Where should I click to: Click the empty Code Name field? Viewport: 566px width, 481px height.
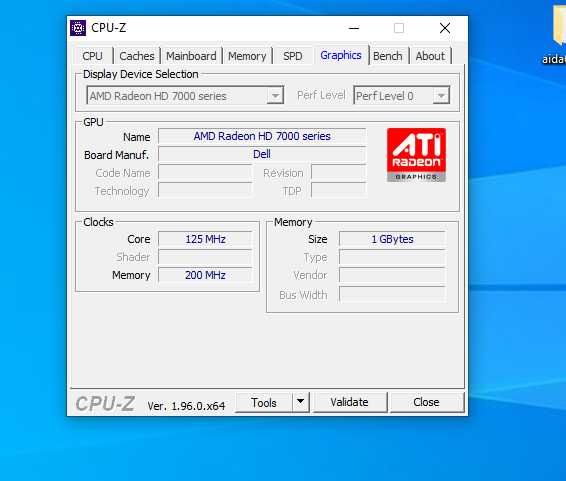(x=205, y=172)
